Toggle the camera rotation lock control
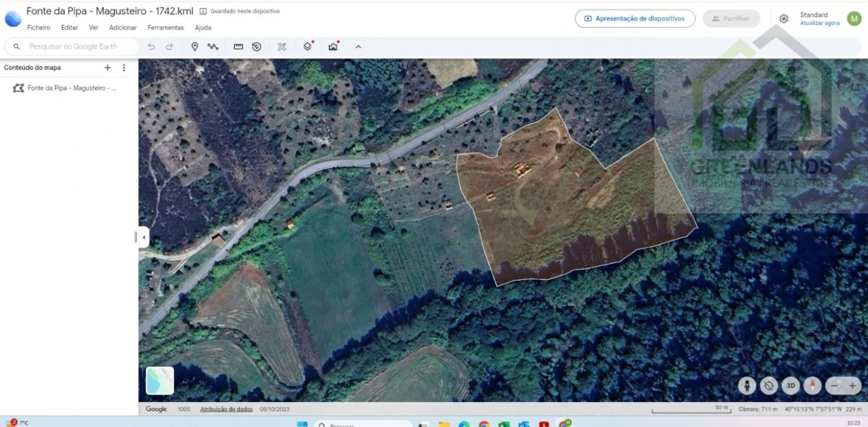Image resolution: width=868 pixels, height=427 pixels. [768, 385]
